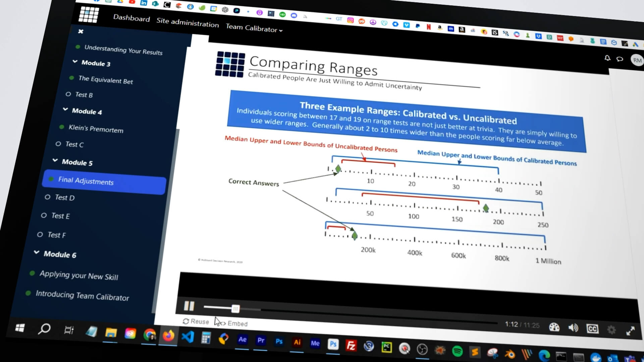The image size is (644, 362).
Task: Toggle closed captions with CC button
Action: (x=592, y=328)
